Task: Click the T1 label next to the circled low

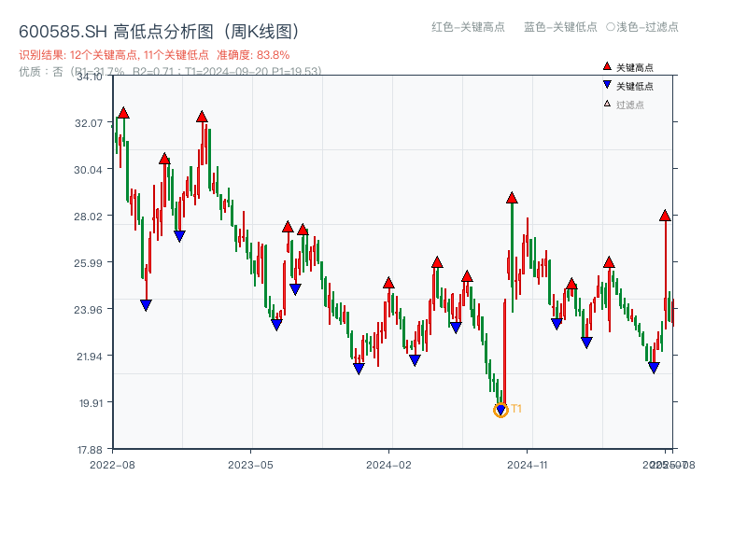Action: coord(515,408)
